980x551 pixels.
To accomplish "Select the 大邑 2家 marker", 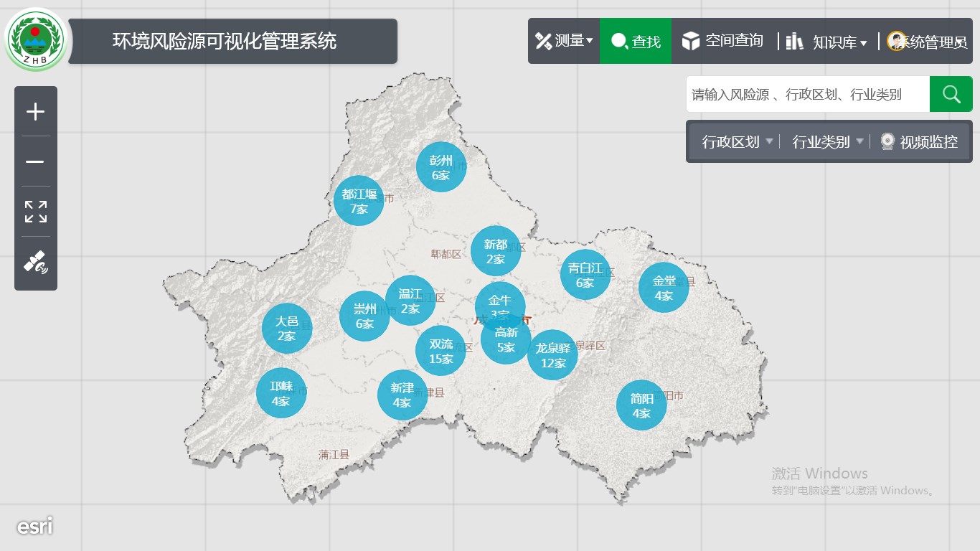I will [x=287, y=328].
